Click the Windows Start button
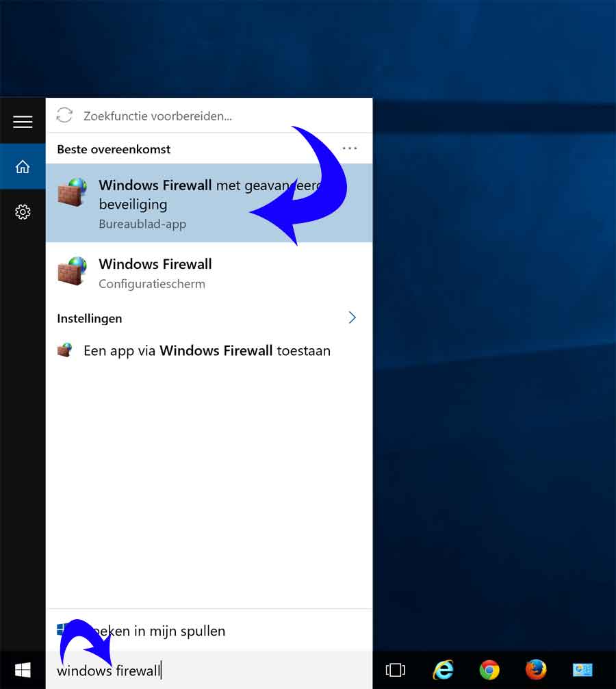Viewport: 616px width, 689px height. pyautogui.click(x=23, y=670)
